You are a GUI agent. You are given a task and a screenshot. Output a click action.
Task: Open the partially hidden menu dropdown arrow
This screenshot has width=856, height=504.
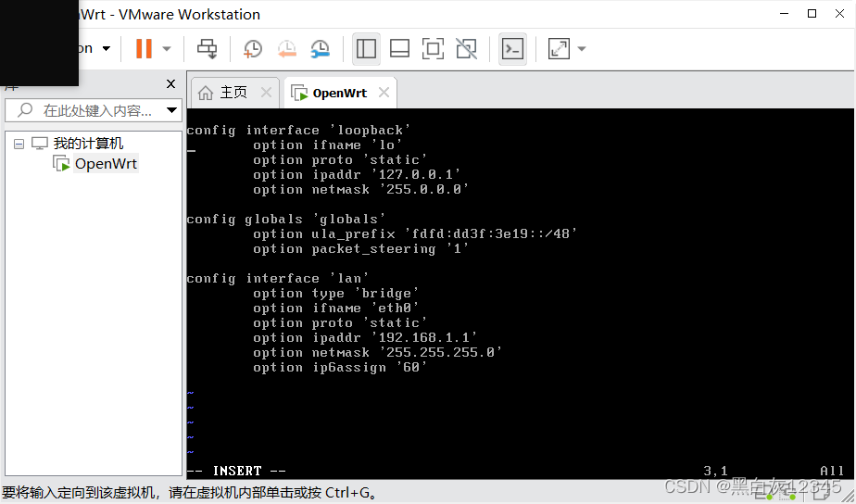click(x=107, y=48)
